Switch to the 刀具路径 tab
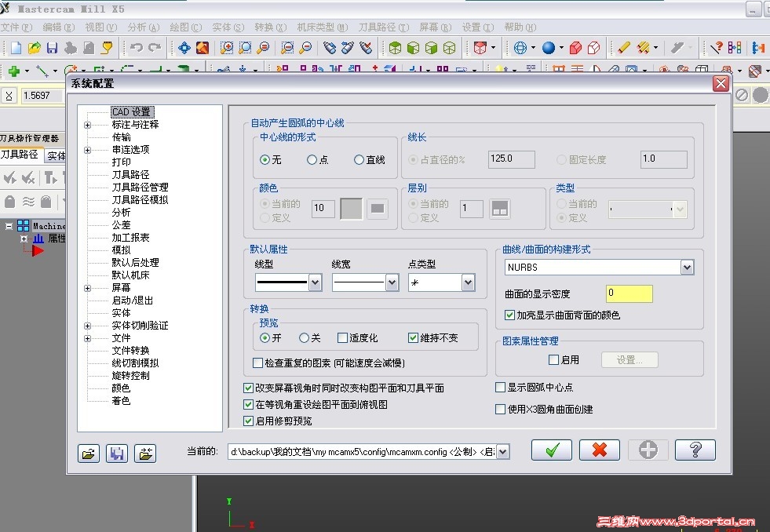 pyautogui.click(x=20, y=154)
